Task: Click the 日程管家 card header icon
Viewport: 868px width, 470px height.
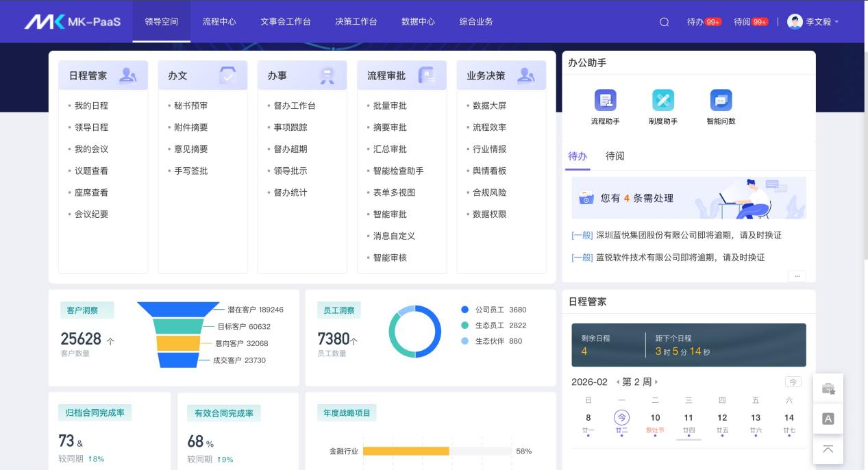Action: click(x=127, y=75)
